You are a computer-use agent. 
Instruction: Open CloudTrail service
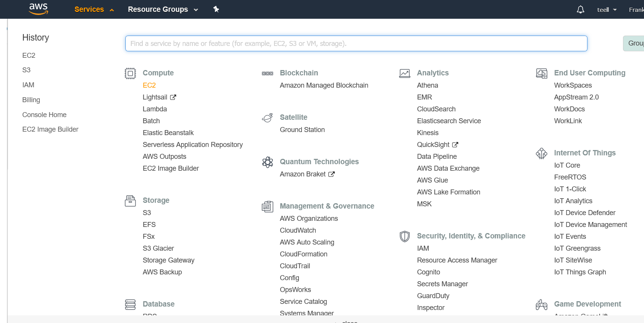pyautogui.click(x=295, y=266)
